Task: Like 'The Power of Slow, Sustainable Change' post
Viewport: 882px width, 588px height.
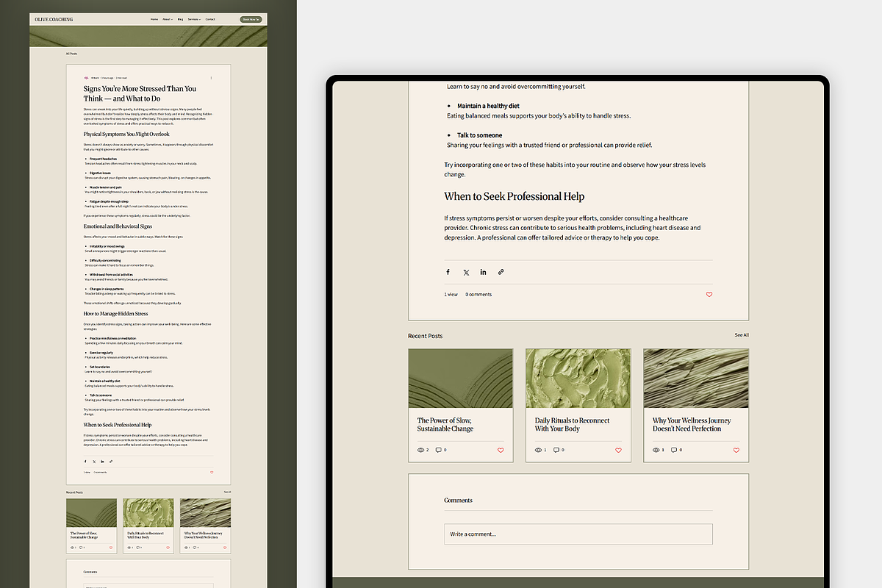Action: [501, 450]
